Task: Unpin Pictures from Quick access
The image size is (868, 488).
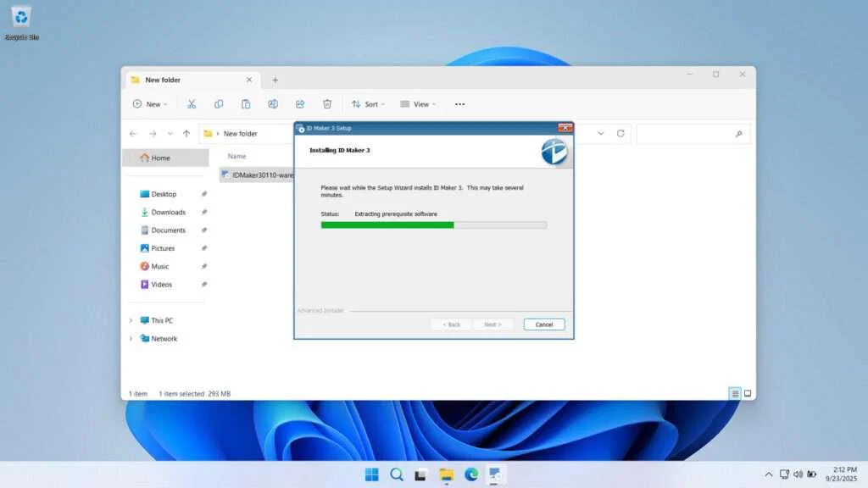Action: pyautogui.click(x=203, y=248)
